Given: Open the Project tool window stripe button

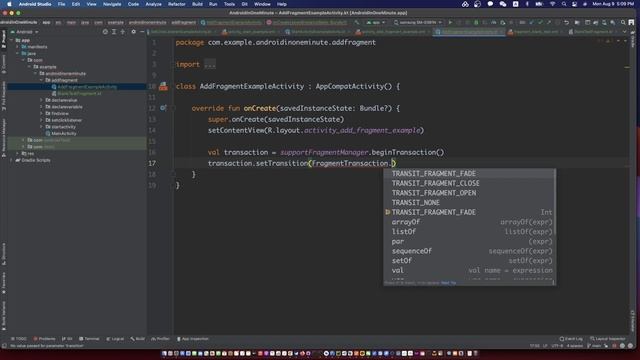Looking at the screenshot, I should click(x=4, y=39).
